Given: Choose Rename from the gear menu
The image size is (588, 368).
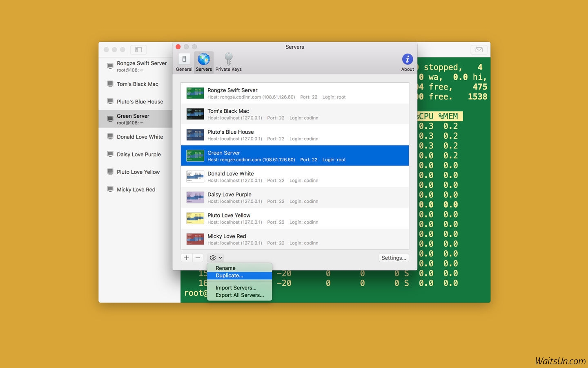Looking at the screenshot, I should (225, 268).
